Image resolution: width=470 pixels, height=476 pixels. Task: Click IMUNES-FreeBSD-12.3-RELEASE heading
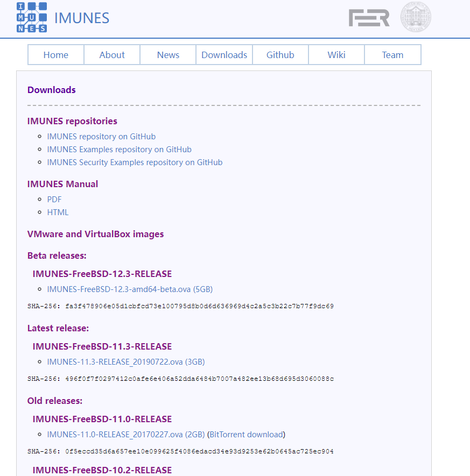pos(102,274)
